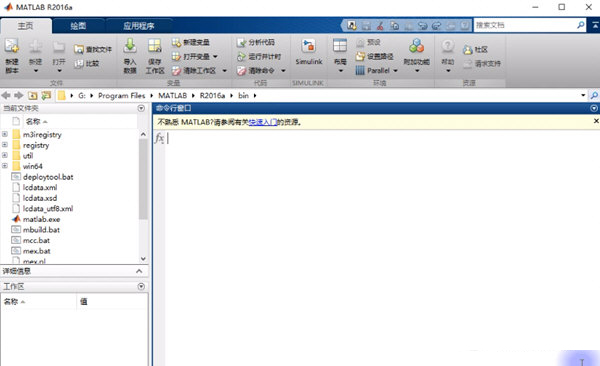Click the search icon at the address bar's right end

594,95
